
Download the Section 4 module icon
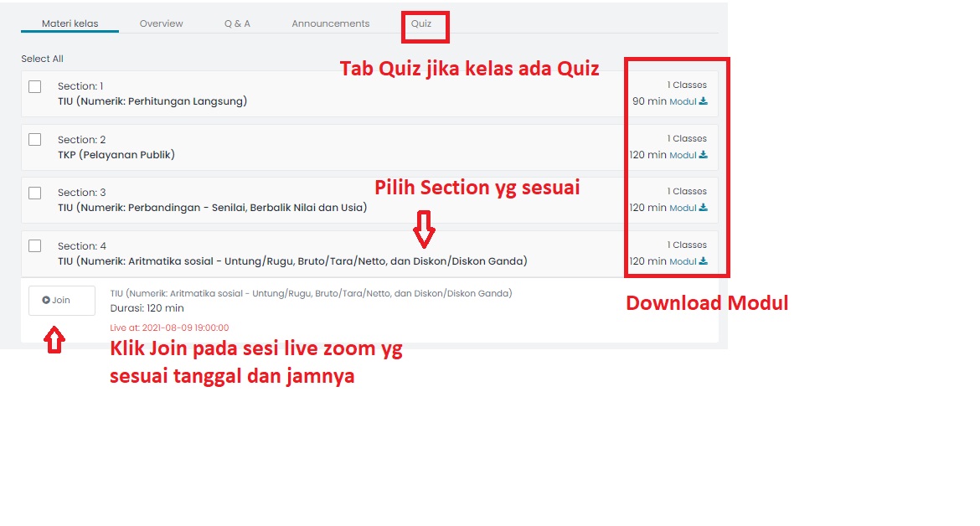tap(703, 261)
